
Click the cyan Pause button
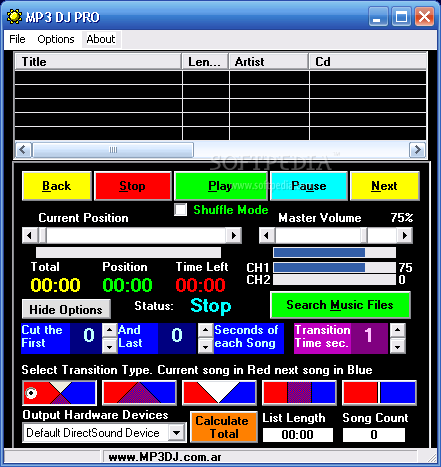[x=309, y=186]
